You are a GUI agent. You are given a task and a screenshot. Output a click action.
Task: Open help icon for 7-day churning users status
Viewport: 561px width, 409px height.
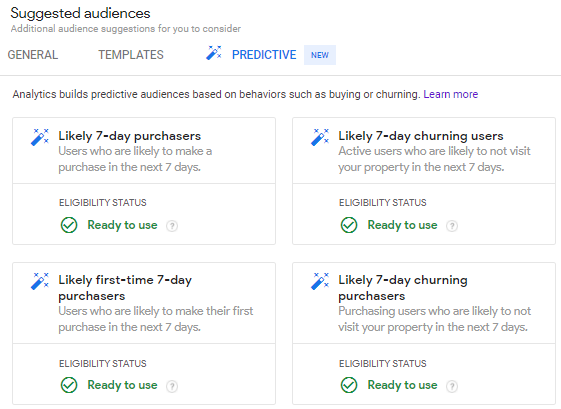pos(452,226)
